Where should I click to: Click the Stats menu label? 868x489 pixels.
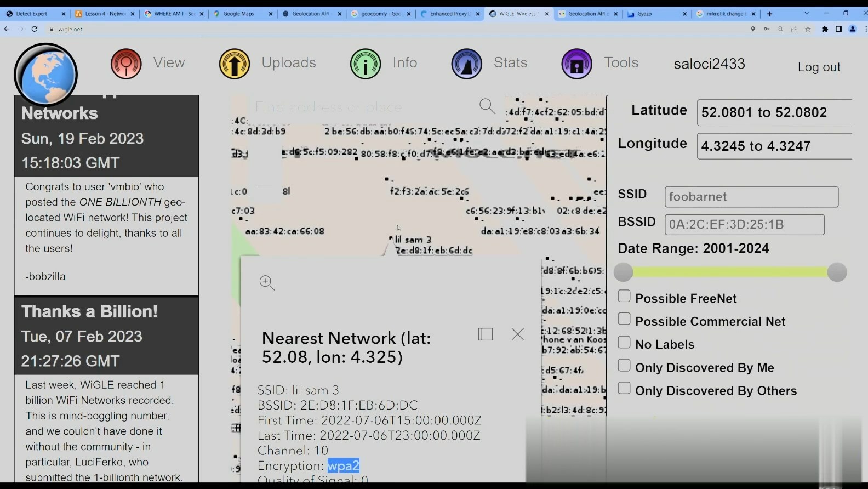(x=510, y=63)
